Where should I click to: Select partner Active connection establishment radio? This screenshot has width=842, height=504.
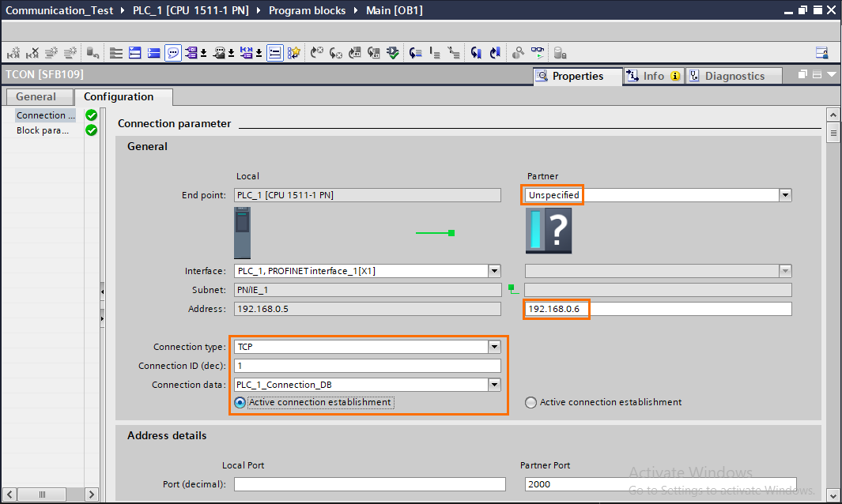(530, 403)
